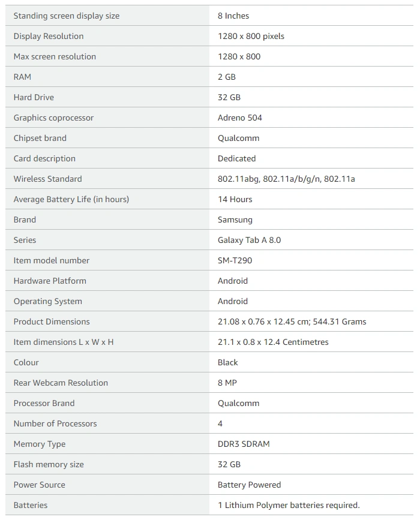Screen dimensions: 420x520
Task: Select the '32 GB' Hard Drive value
Action: [229, 97]
